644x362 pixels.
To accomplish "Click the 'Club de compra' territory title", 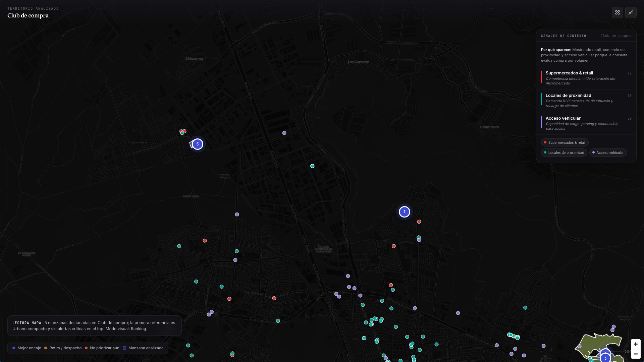I will pyautogui.click(x=28, y=15).
